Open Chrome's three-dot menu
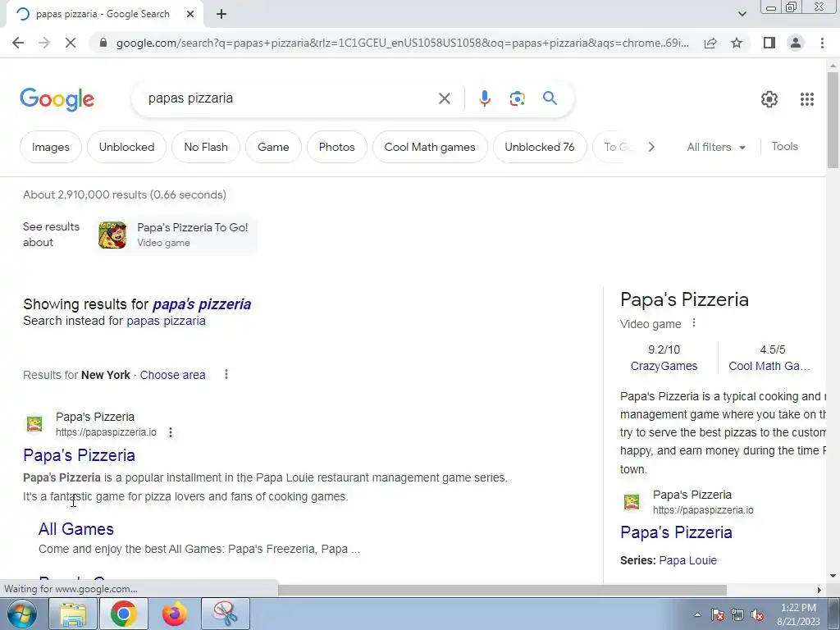Screen dimensions: 840x630 click(x=822, y=43)
